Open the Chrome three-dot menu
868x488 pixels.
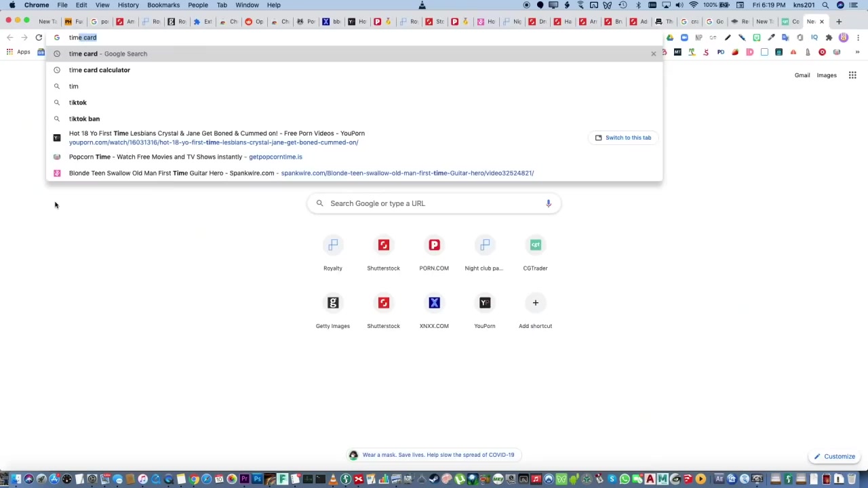(858, 37)
